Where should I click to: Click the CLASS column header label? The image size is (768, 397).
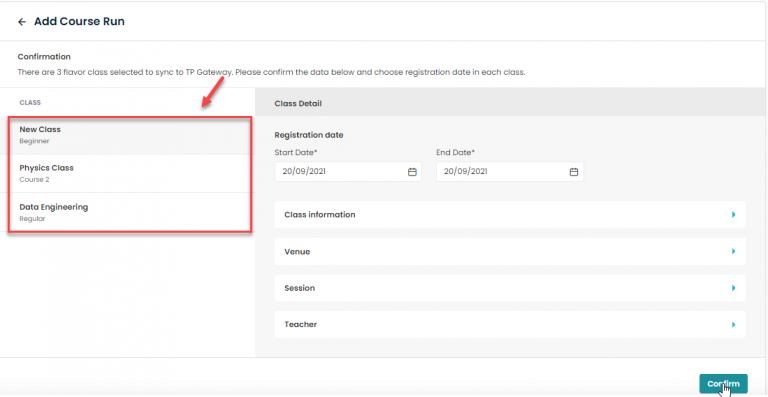[x=30, y=103]
